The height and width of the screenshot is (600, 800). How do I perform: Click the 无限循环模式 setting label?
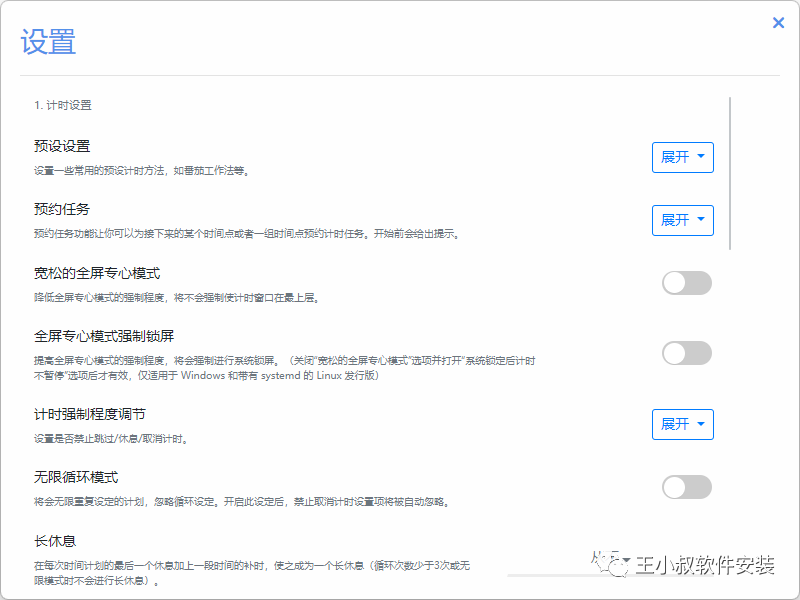tap(76, 477)
